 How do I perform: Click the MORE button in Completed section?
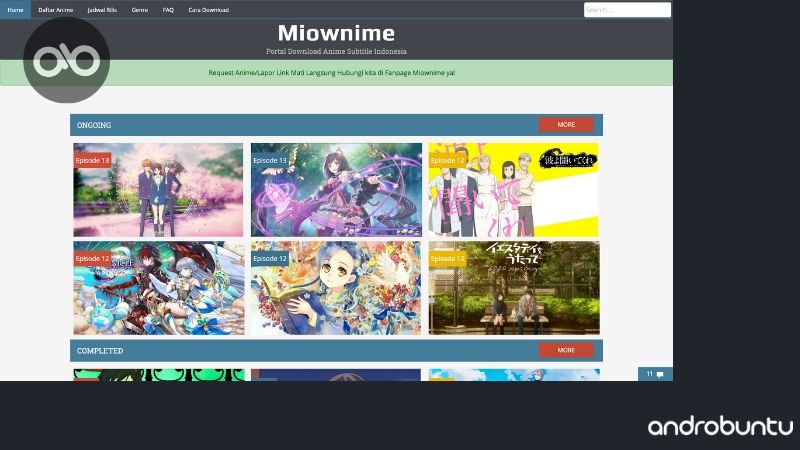(566, 350)
